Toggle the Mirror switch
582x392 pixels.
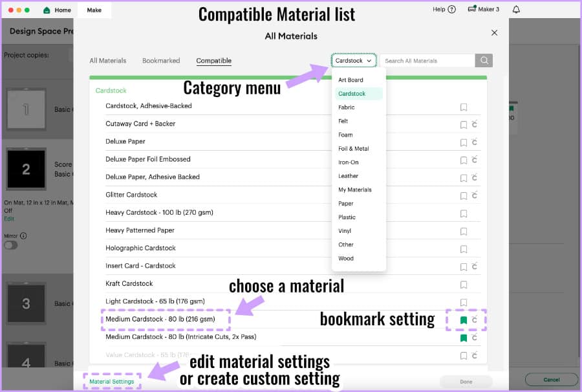click(11, 245)
